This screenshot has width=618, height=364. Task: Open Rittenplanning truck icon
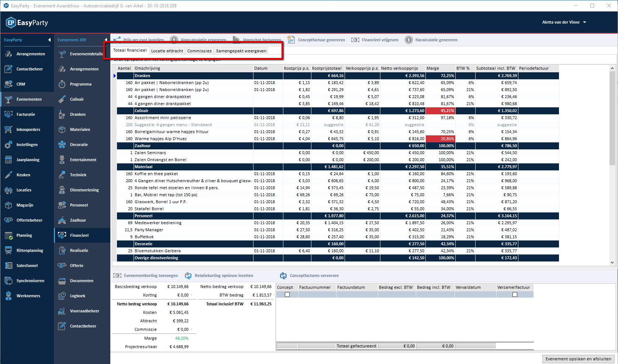click(x=8, y=250)
